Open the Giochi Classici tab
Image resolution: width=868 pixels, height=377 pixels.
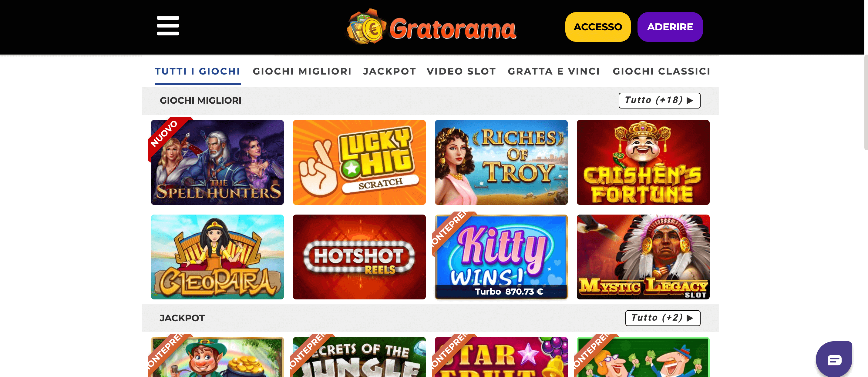coord(661,71)
